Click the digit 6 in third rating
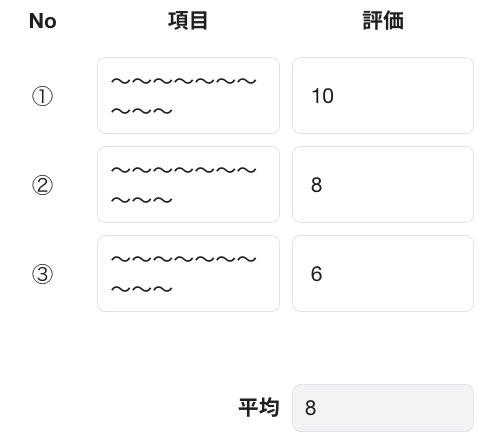This screenshot has height=446, width=503. coord(316,274)
